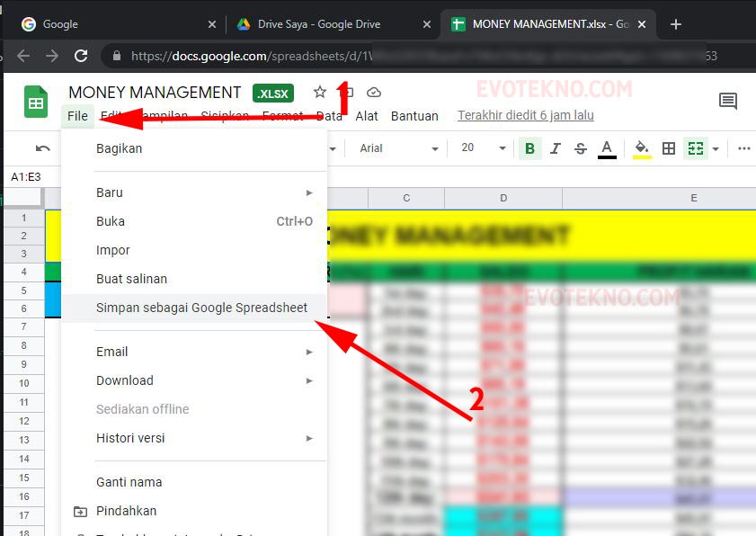The height and width of the screenshot is (536, 756).
Task: Open the text color picker
Action: pyautogui.click(x=606, y=147)
